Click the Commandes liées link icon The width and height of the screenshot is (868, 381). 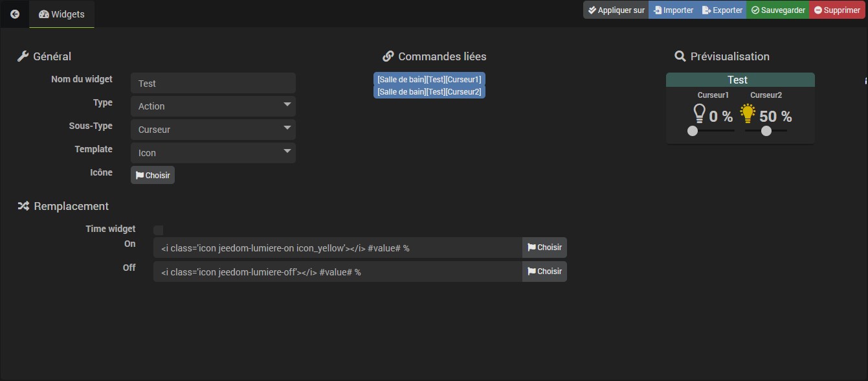pos(388,56)
